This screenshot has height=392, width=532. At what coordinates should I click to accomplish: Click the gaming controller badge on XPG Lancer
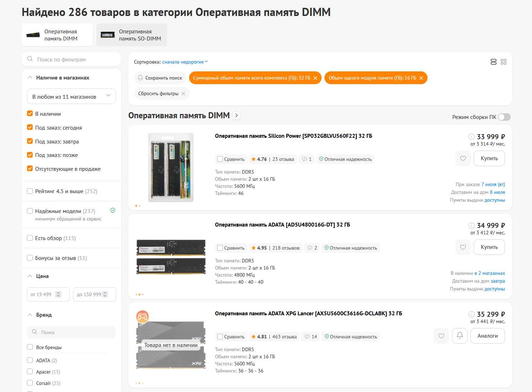[143, 316]
